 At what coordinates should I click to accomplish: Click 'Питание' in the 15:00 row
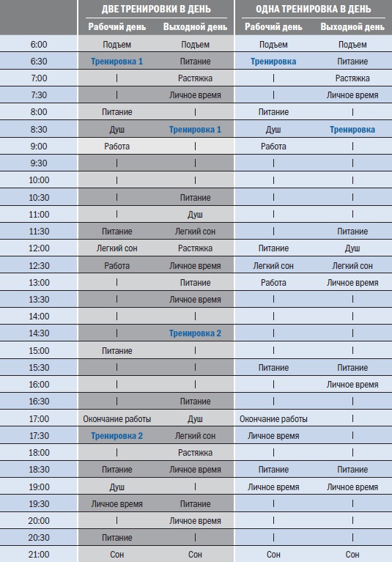click(117, 350)
